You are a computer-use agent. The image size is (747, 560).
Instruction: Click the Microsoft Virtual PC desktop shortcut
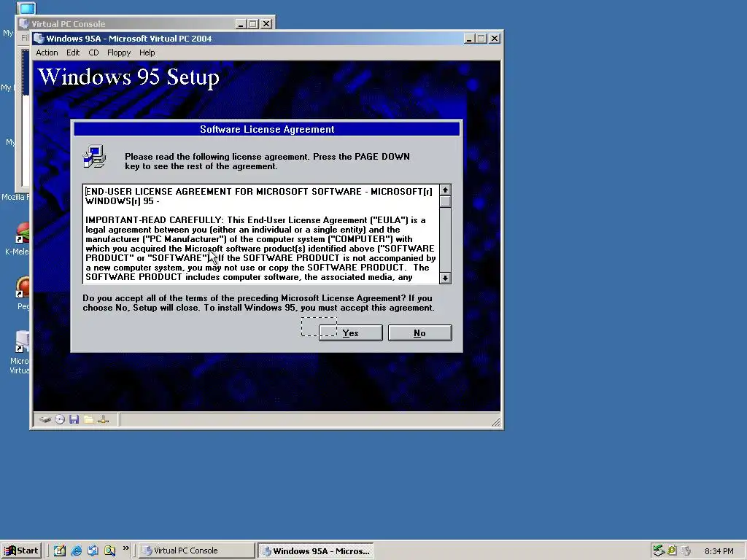click(x=22, y=341)
